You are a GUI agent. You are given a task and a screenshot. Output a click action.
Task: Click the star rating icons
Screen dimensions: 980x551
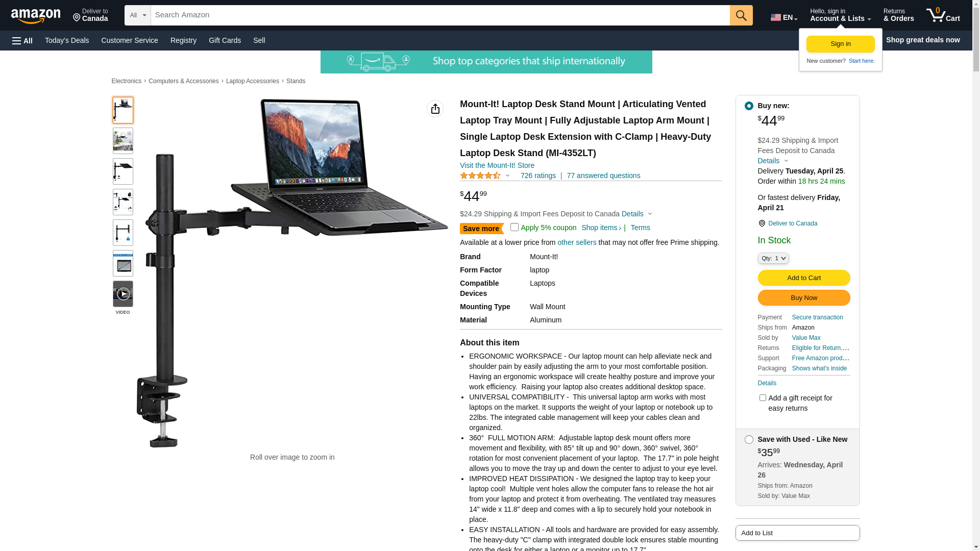[480, 176]
